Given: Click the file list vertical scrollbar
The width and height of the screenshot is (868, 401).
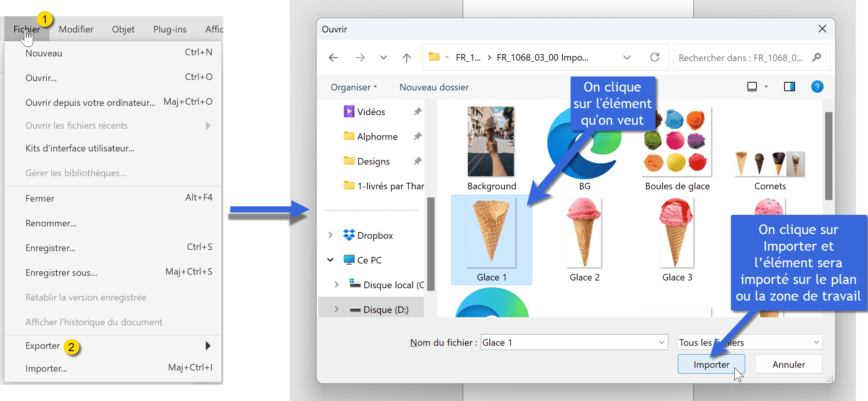Looking at the screenshot, I should point(828,156).
